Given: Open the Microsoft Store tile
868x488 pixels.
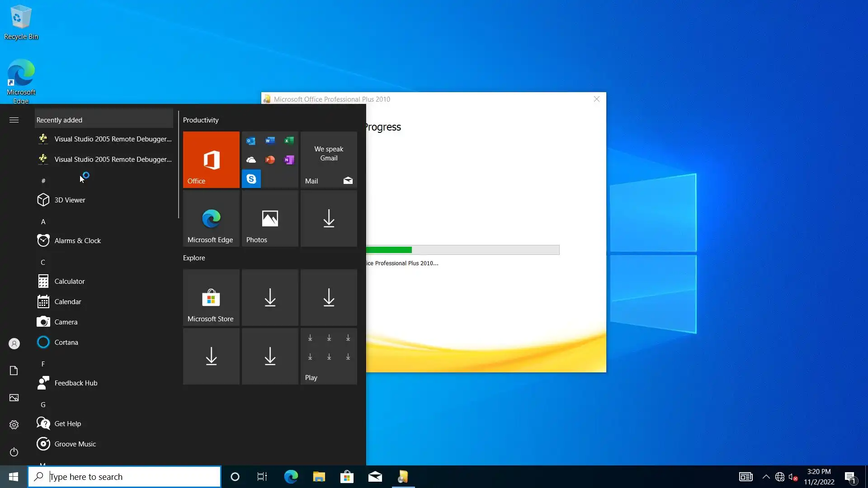Looking at the screenshot, I should tap(211, 297).
